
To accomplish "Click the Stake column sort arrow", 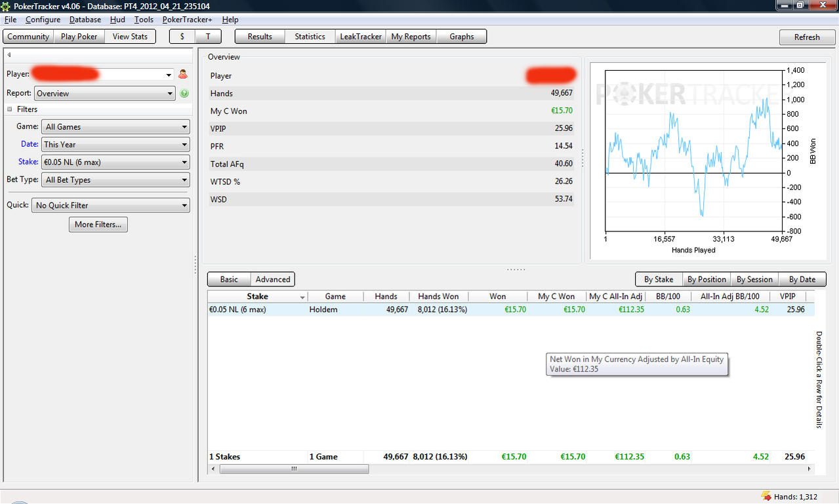I will pyautogui.click(x=302, y=298).
